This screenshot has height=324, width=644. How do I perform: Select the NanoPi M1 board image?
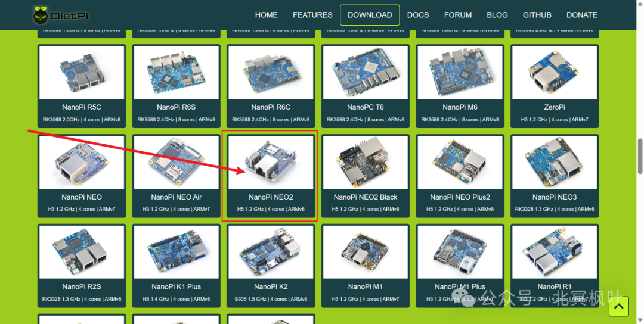point(366,252)
